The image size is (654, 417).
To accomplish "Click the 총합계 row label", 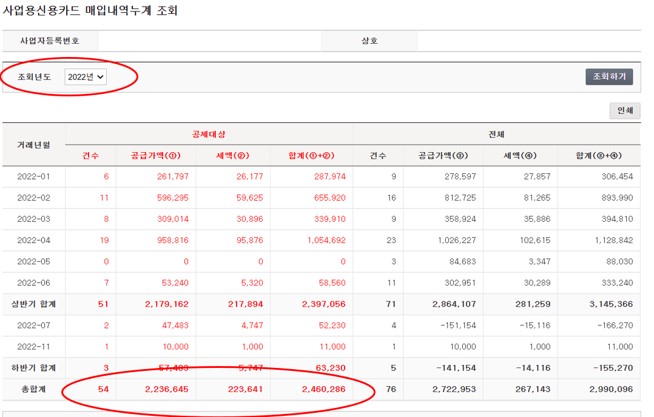I will coord(33,389).
